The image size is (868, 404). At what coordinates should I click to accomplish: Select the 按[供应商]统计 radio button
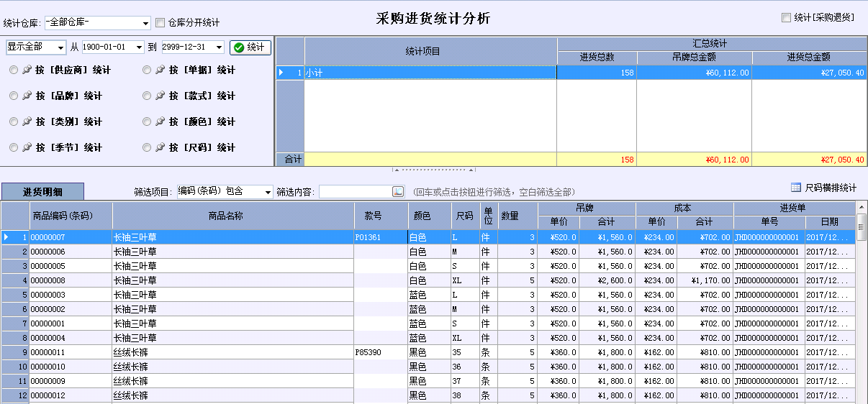[14, 70]
